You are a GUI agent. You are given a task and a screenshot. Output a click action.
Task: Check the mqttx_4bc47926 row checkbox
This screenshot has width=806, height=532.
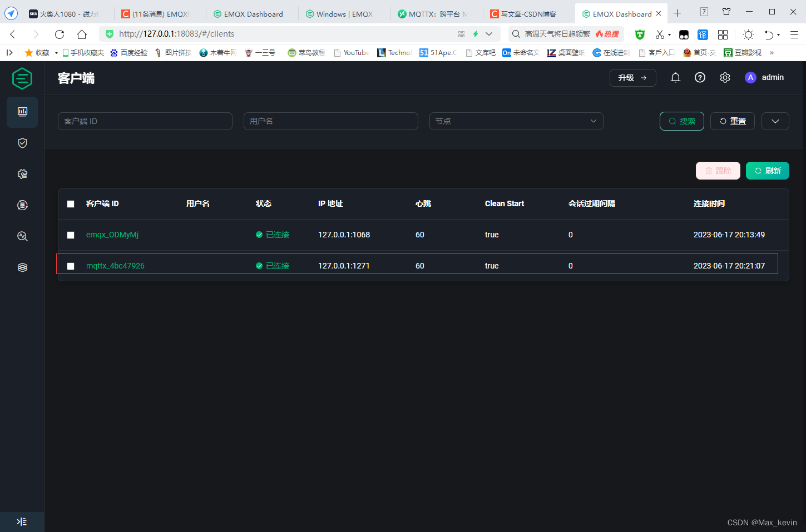point(71,266)
